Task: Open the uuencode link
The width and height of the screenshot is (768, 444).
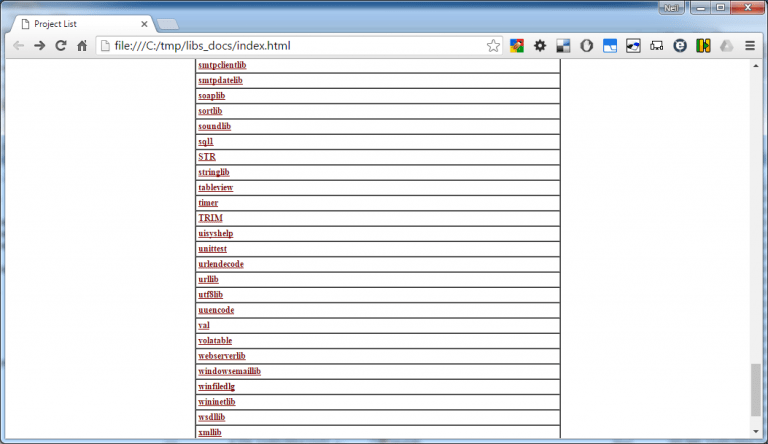Action: (216, 310)
